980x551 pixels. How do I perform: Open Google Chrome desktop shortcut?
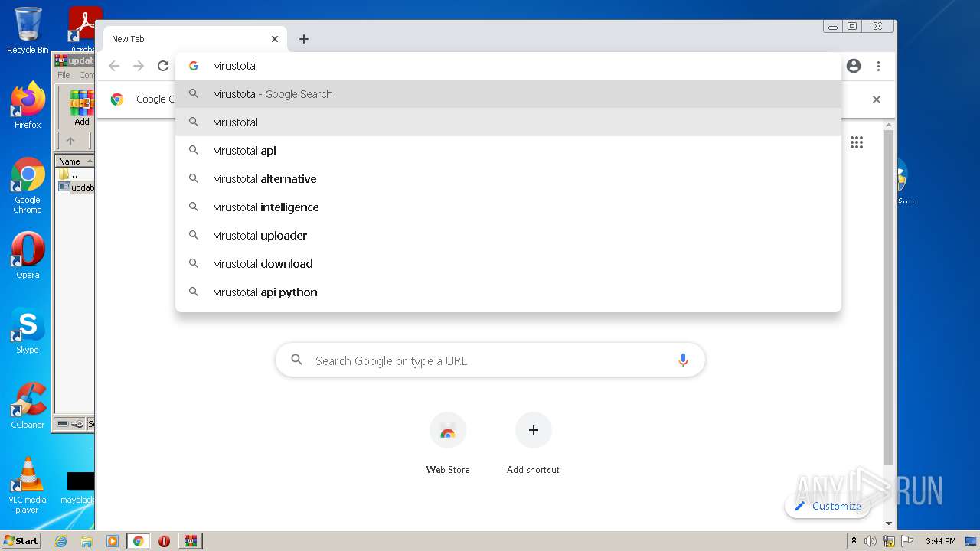[x=28, y=185]
